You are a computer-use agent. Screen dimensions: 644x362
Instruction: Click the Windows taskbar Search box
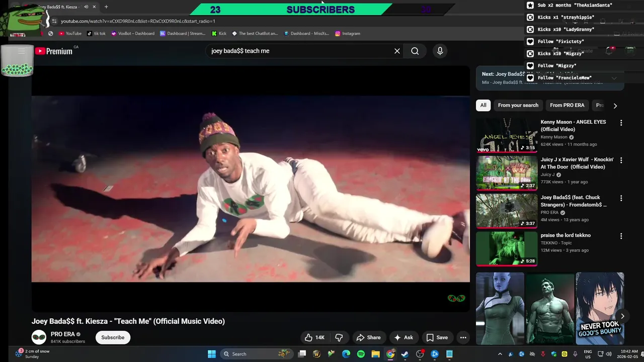[x=257, y=354]
